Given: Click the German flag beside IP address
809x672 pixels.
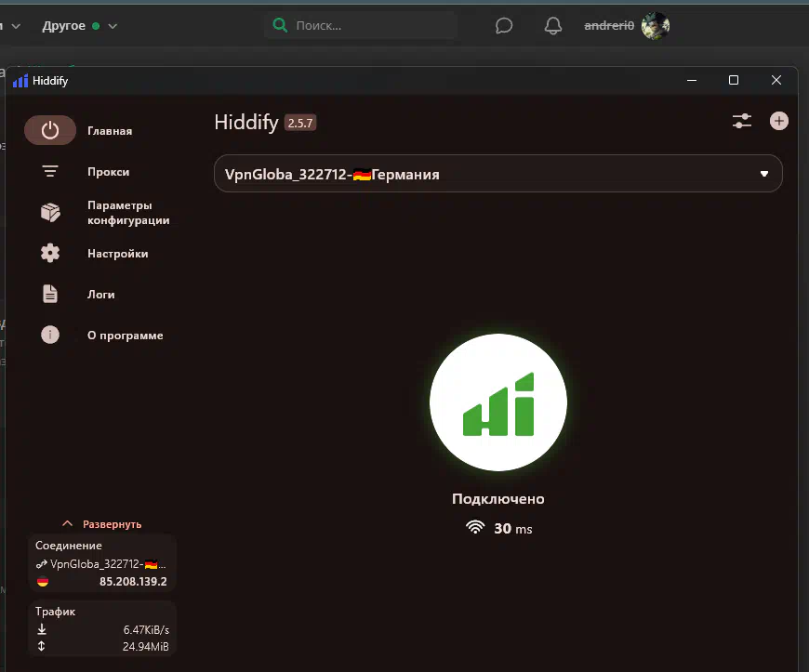Looking at the screenshot, I should [43, 582].
